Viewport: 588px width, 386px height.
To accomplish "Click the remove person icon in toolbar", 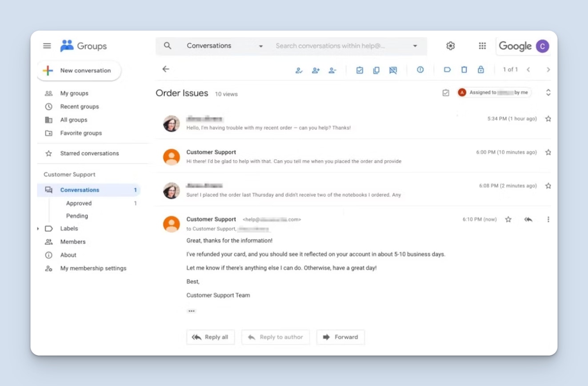I will (332, 70).
